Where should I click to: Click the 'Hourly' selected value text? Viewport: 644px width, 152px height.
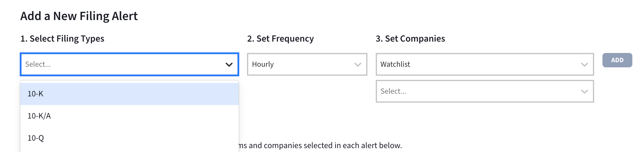263,64
